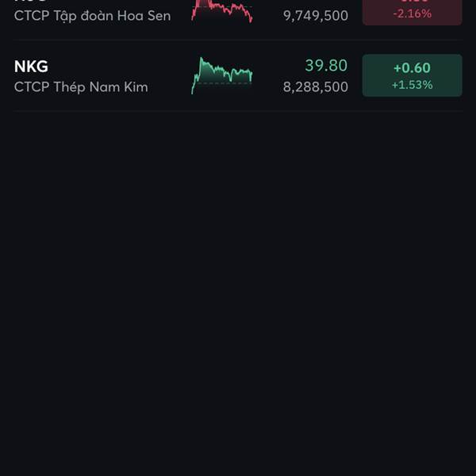Click empty area below the watchlist
Screen dimensions: 476x476
pos(238,291)
